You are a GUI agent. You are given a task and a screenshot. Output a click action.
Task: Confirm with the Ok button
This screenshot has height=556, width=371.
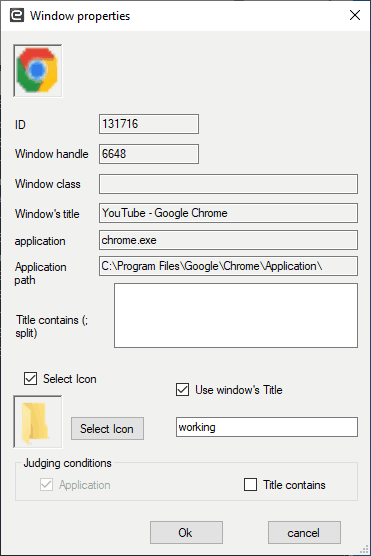pos(186,533)
